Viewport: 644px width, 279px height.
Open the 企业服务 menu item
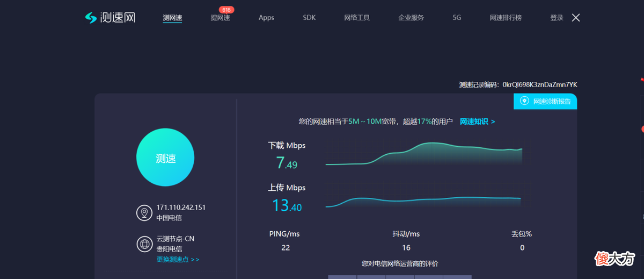tap(411, 18)
